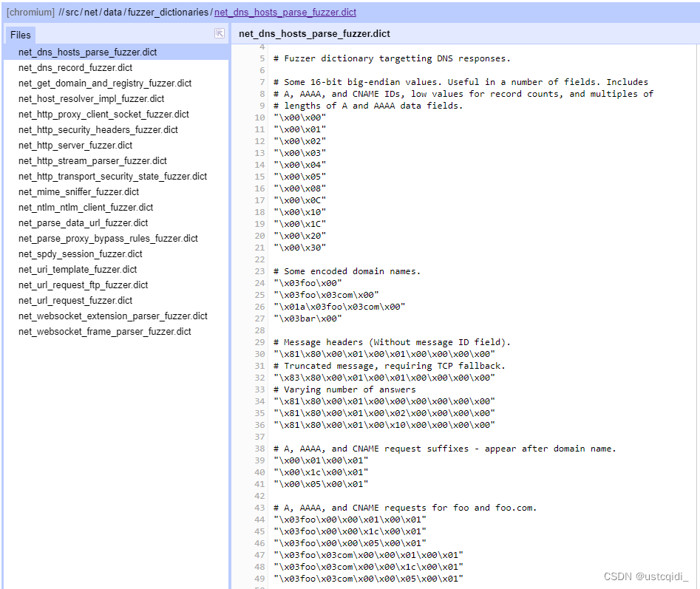Click line number 23 in gutter
The width and height of the screenshot is (700, 589).
[x=260, y=271]
